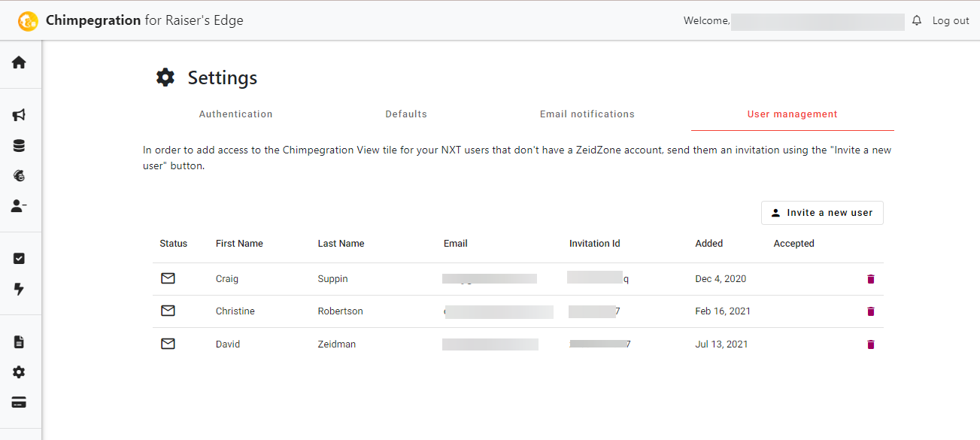980x440 pixels.
Task: Switch to the Defaults tab
Action: pyautogui.click(x=406, y=114)
